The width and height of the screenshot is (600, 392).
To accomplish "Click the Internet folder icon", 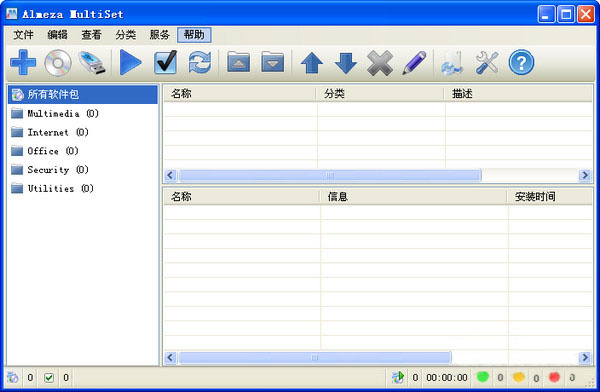I will 17,132.
